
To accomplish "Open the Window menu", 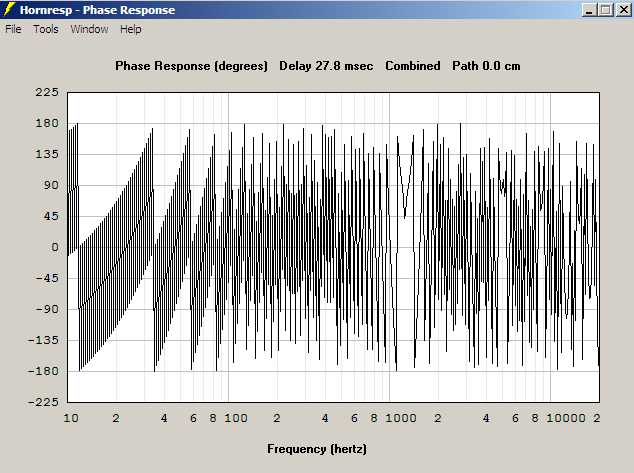I will click(89, 29).
